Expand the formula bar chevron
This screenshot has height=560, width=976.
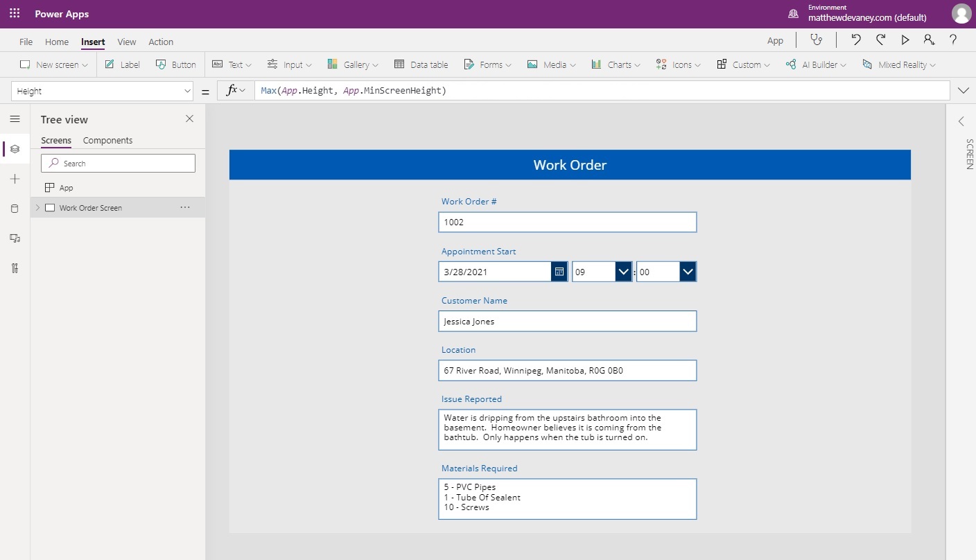[x=963, y=91]
